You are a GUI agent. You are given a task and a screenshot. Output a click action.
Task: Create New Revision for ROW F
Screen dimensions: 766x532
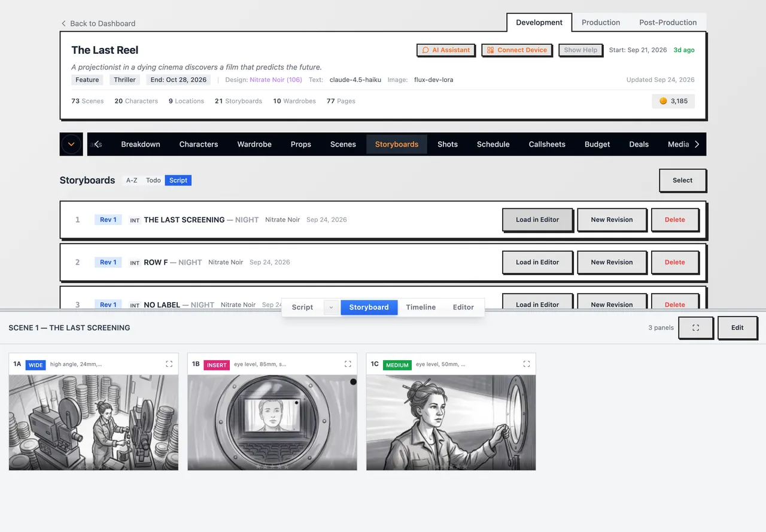click(612, 262)
